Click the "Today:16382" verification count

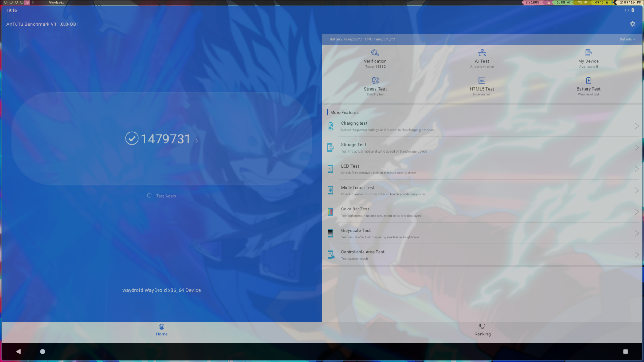375,67
